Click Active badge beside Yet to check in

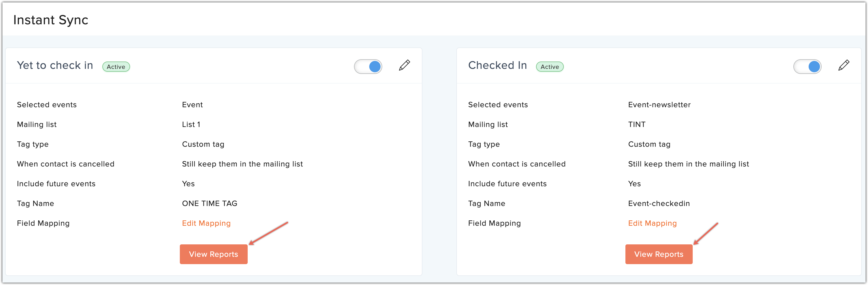click(x=116, y=67)
